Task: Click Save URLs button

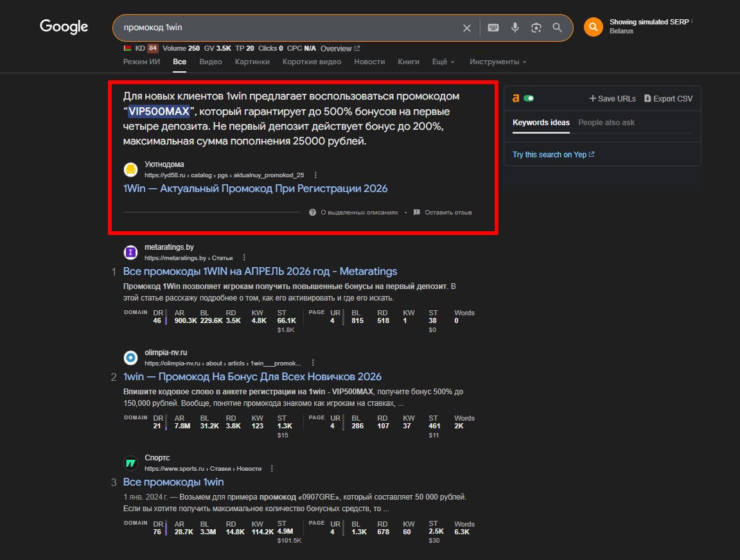Action: pos(612,98)
